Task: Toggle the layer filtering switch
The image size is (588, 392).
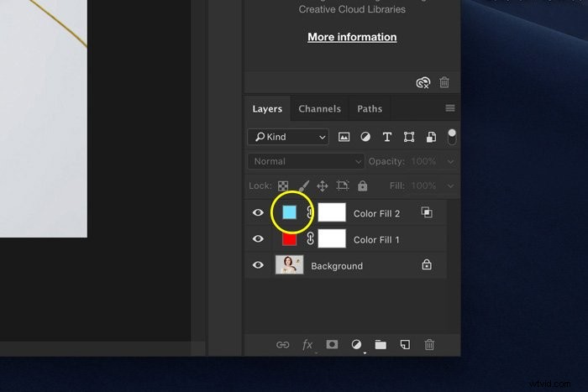Action: [452, 137]
